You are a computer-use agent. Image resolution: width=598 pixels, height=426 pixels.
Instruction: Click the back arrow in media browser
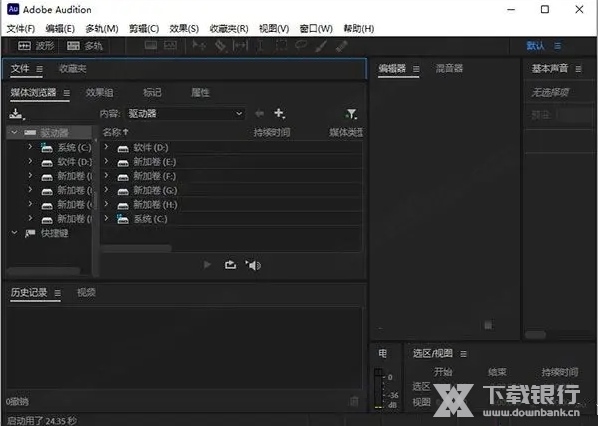point(259,113)
